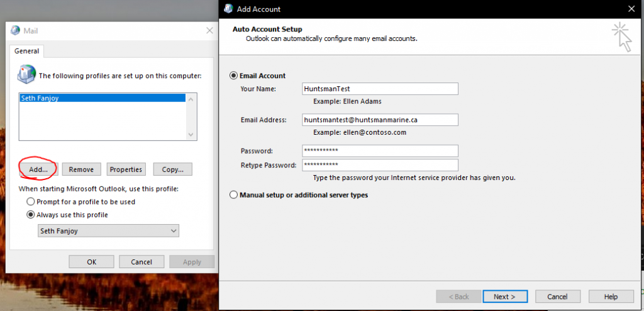644x311 pixels.
Task: Select 'Prompt for a profile to be used'
Action: (31, 202)
